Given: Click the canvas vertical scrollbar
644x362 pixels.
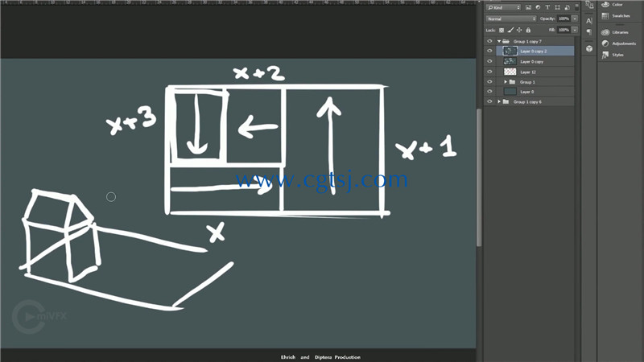Looking at the screenshot, I should point(479,177).
